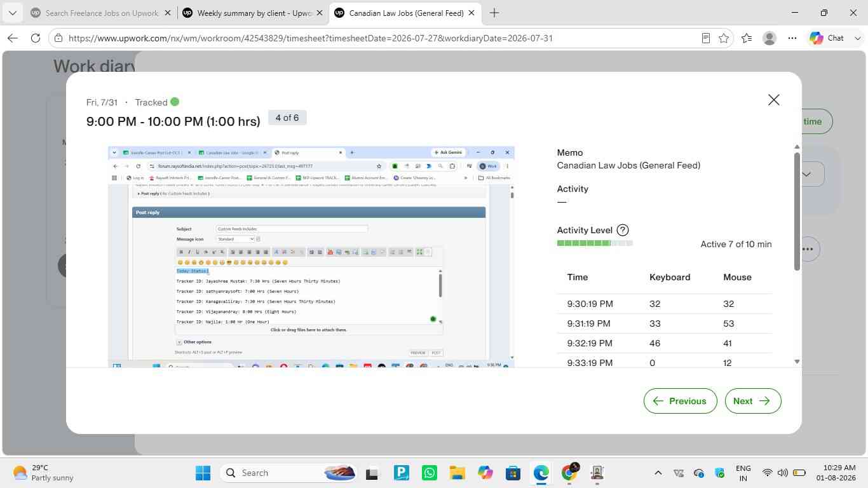The height and width of the screenshot is (488, 868).
Task: Open File Explorer folder icon in taskbar
Action: [x=457, y=473]
